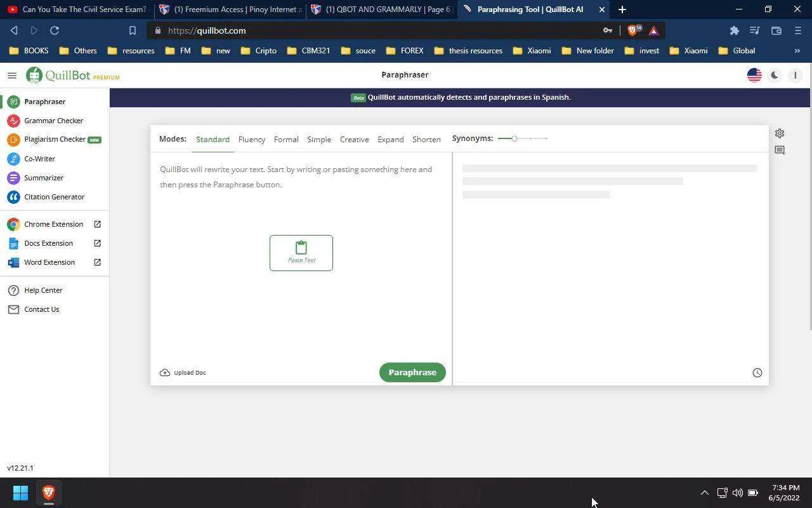
Task: Open the BOOKS bookmark folder
Action: [29, 51]
